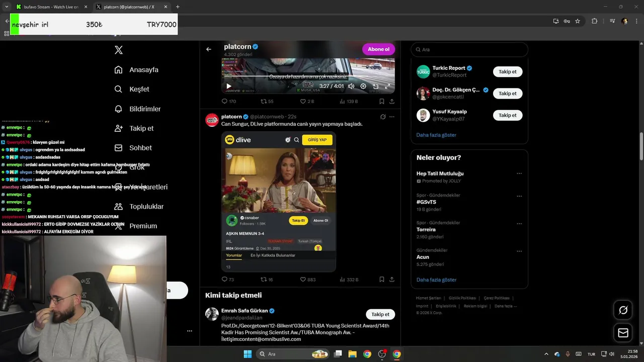Open a new browser tab

click(178, 7)
